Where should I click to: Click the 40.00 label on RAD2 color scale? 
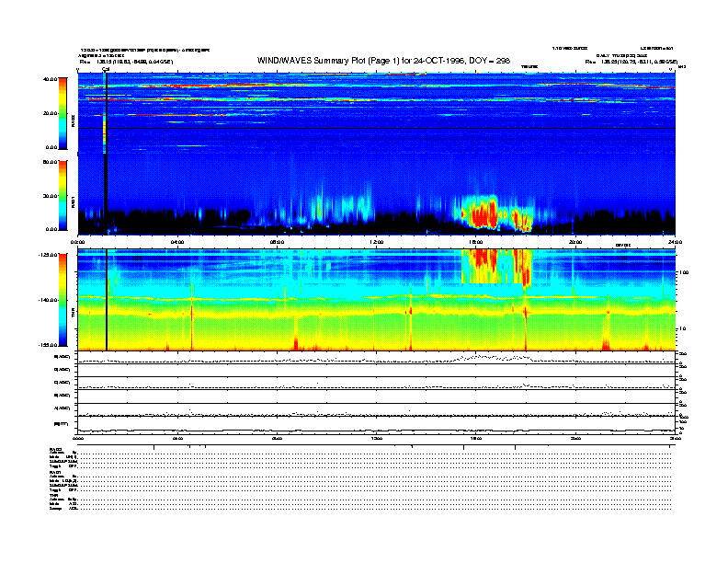50,79
